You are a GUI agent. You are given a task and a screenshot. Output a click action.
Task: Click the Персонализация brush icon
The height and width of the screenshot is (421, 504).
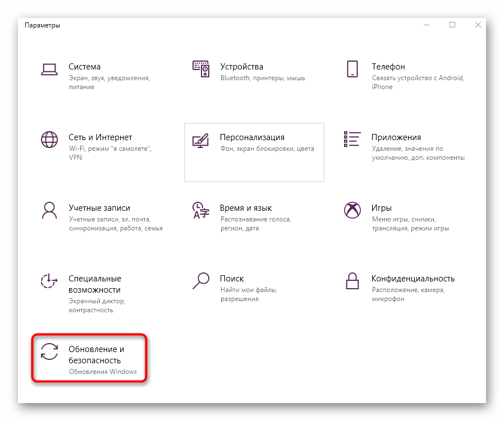click(x=200, y=140)
